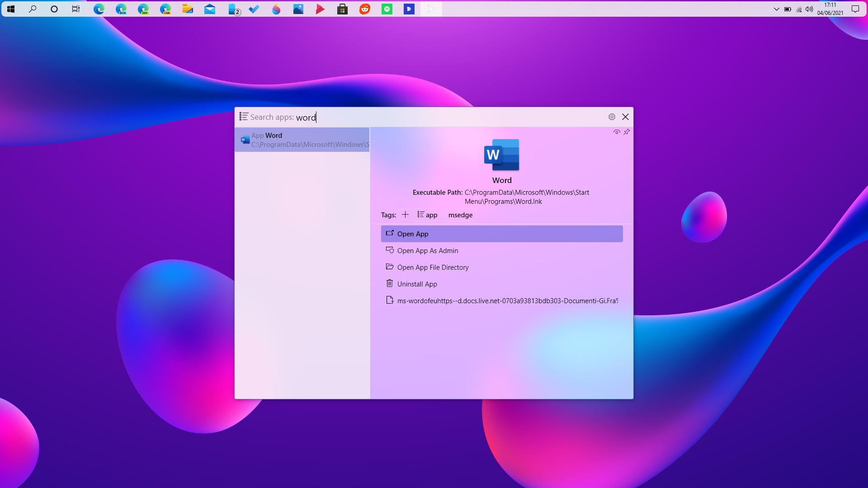The image size is (868, 488).
Task: Choose Open App As Admin
Action: (502, 251)
